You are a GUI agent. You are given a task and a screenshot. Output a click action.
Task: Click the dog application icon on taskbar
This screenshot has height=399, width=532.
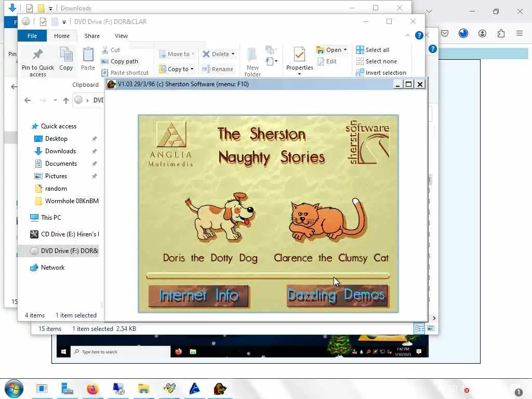pyautogui.click(x=220, y=389)
